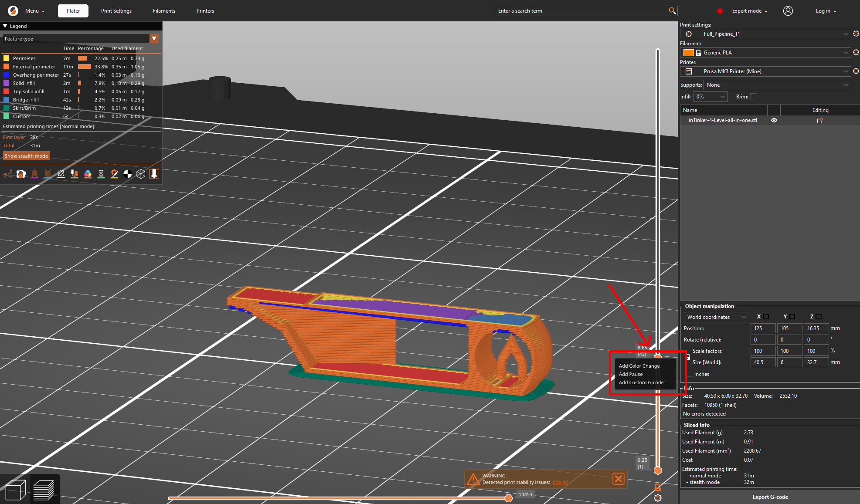Select the Assembly view tool icon
Screen dimensions: 860x504
click(141, 174)
